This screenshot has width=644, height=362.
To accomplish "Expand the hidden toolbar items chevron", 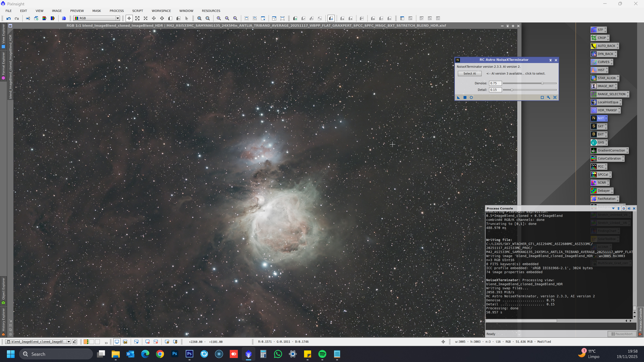I will pyautogui.click(x=106, y=343).
